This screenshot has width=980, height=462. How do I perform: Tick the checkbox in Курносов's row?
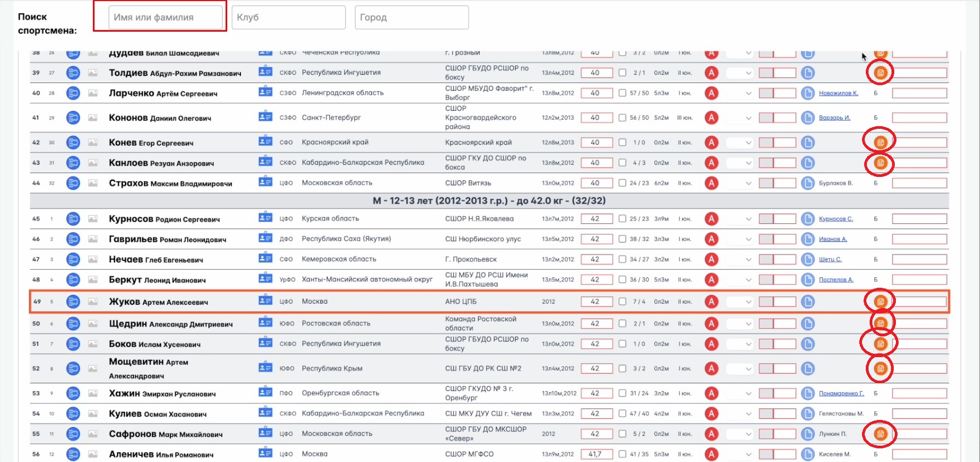pyautogui.click(x=622, y=219)
